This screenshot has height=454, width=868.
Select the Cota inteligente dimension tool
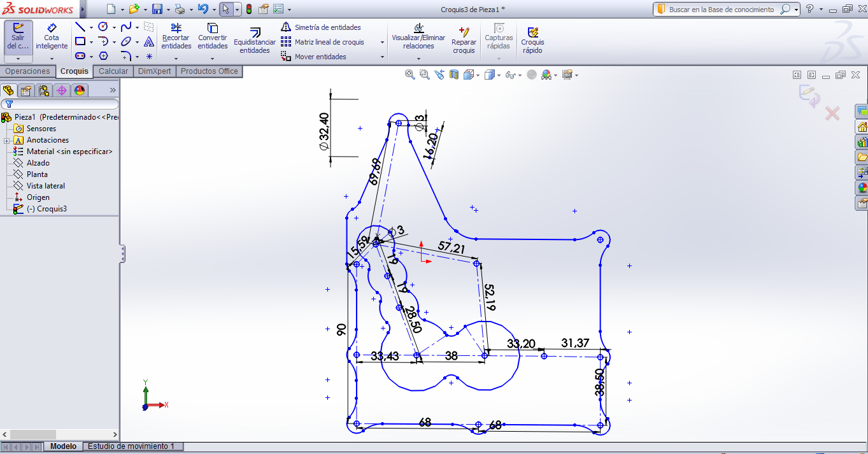pos(52,37)
